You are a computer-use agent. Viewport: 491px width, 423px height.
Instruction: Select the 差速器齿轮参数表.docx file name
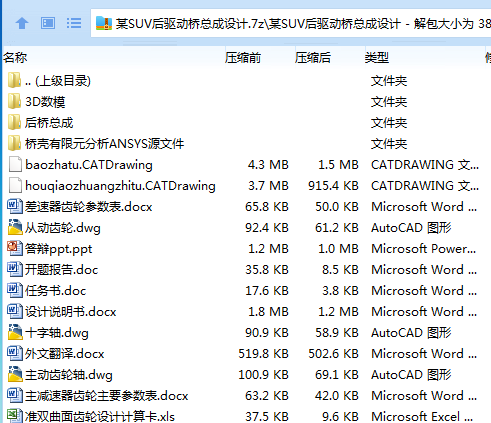tap(89, 207)
